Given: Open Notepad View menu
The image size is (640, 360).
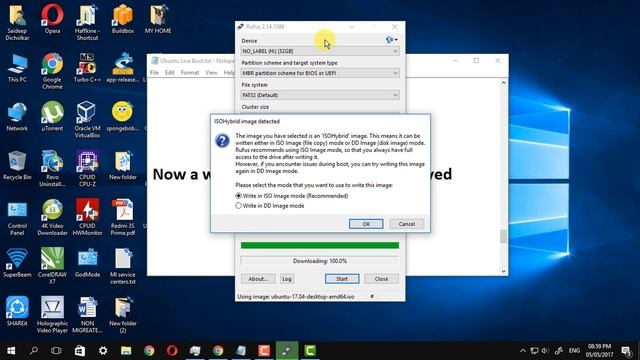Looking at the screenshot, I should coord(211,72).
